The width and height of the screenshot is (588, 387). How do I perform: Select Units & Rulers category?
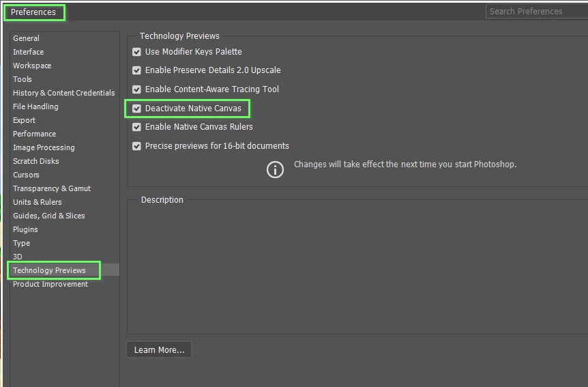pos(38,202)
